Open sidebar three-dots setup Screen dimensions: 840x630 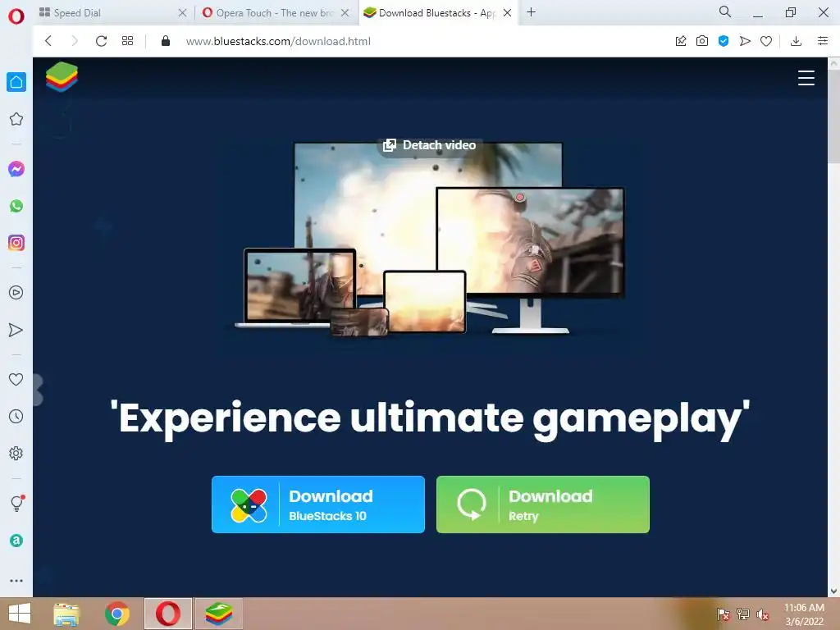pos(16,581)
